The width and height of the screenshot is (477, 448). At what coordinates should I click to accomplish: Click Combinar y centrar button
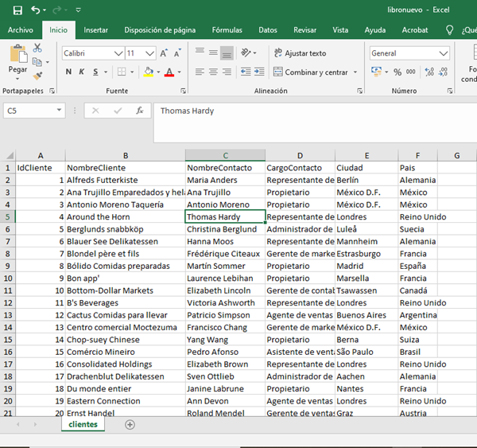coord(311,72)
